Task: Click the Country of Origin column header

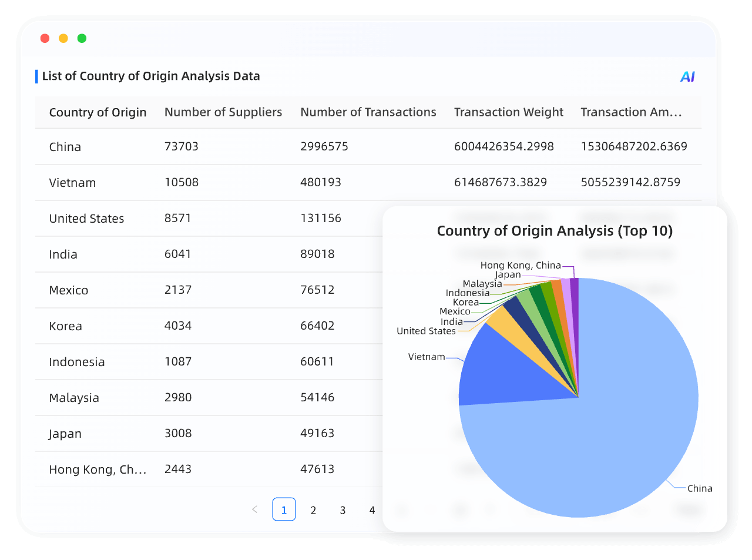Action: [x=98, y=112]
